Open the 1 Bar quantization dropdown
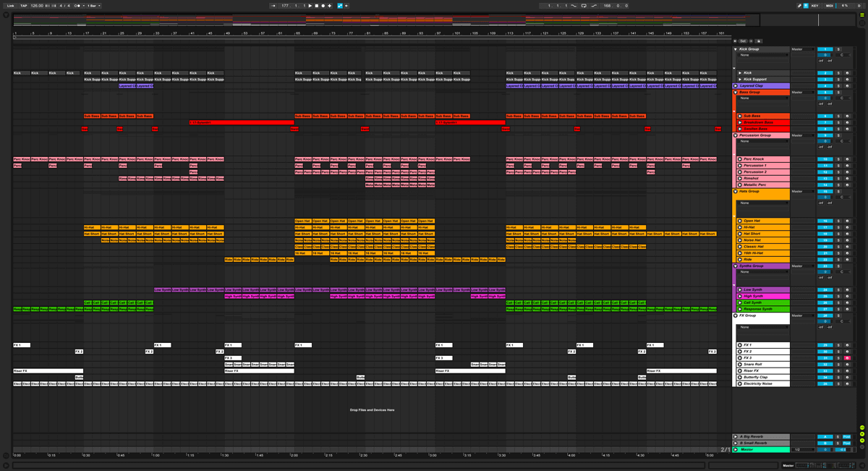Image resolution: width=868 pixels, height=471 pixels. click(x=93, y=6)
